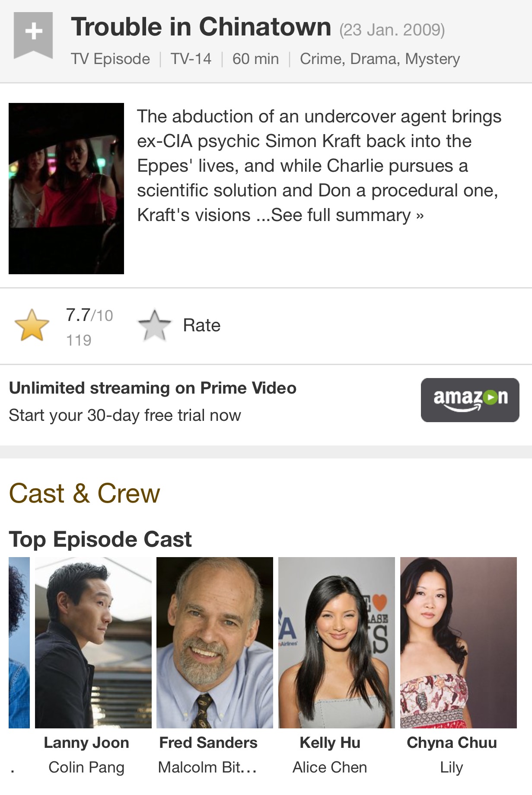
Task: Open the episode poster thumbnail
Action: pos(66,188)
